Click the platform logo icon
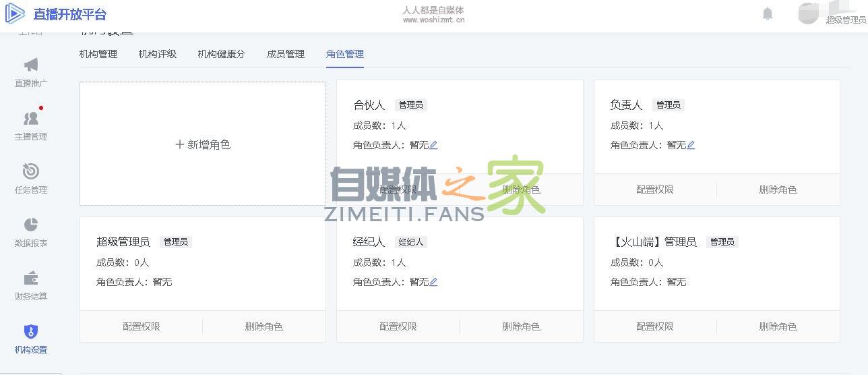868x375 pixels. [15, 13]
